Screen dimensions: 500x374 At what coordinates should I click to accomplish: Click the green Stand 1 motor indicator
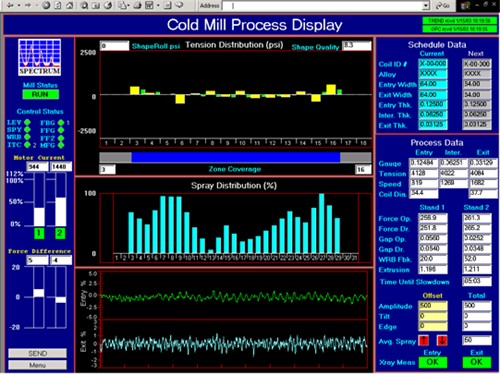pos(39,233)
